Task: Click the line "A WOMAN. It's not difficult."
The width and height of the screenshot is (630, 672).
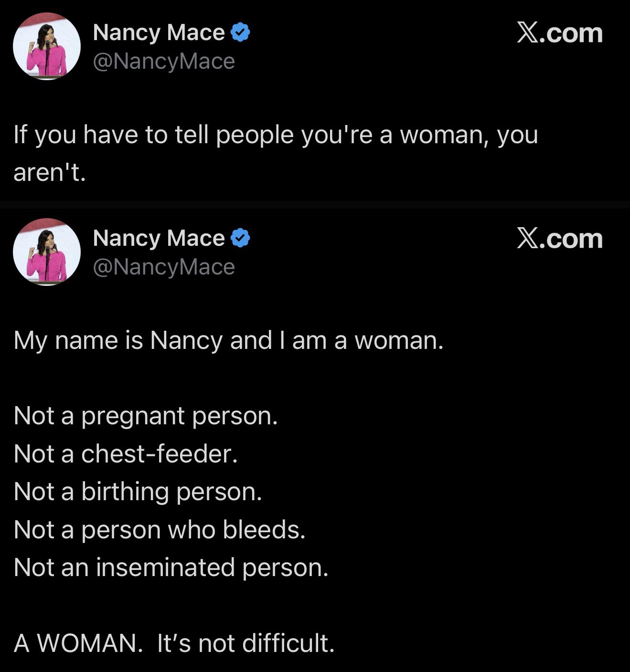Action: pyautogui.click(x=174, y=643)
